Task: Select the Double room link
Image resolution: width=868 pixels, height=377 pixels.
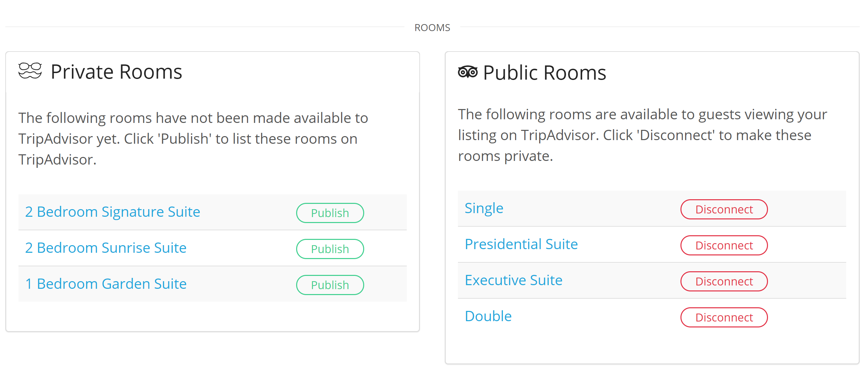Action: pos(487,316)
